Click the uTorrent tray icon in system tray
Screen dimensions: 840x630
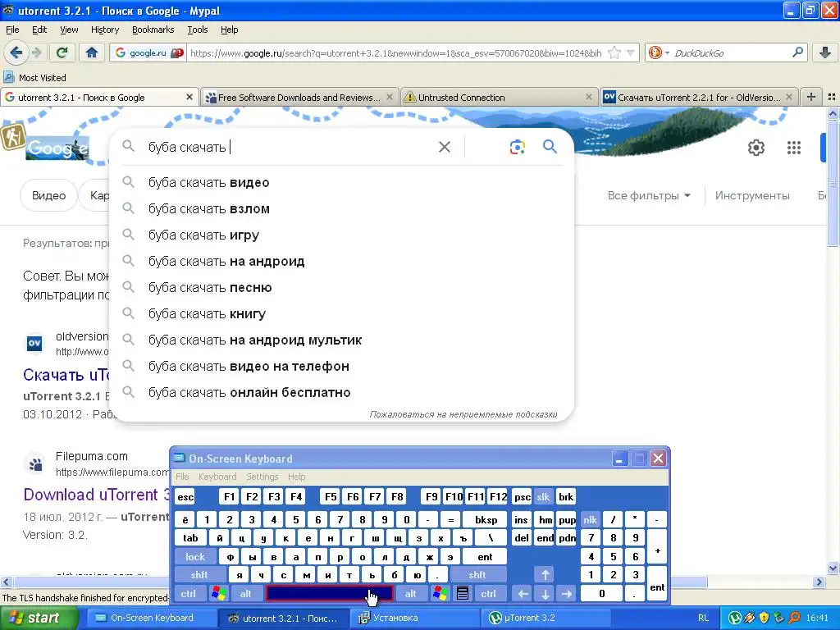click(x=734, y=618)
